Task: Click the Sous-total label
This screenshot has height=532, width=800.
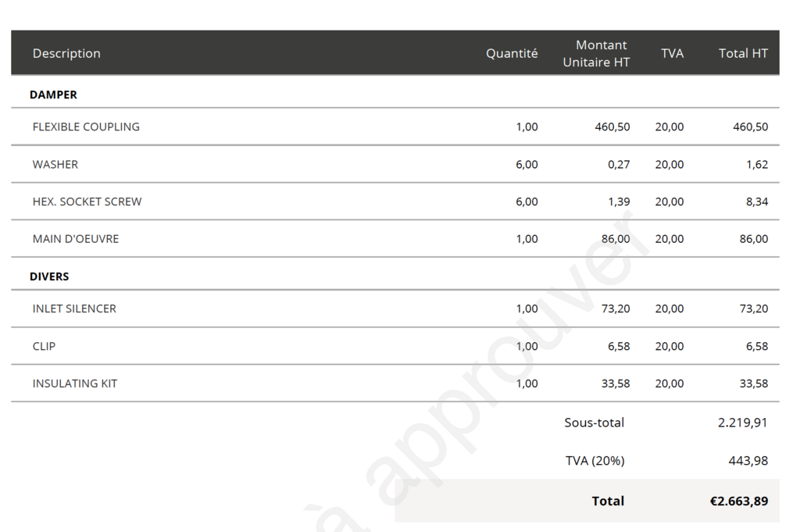Action: click(594, 423)
